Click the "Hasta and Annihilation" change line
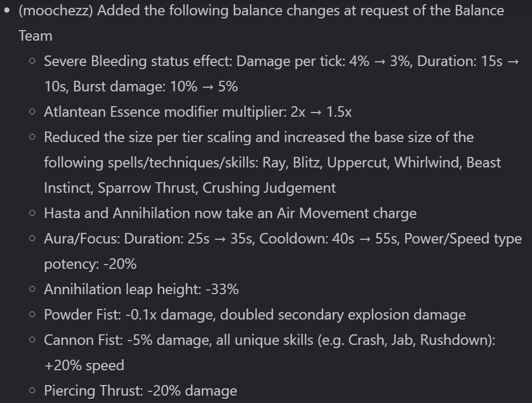 [x=230, y=213]
